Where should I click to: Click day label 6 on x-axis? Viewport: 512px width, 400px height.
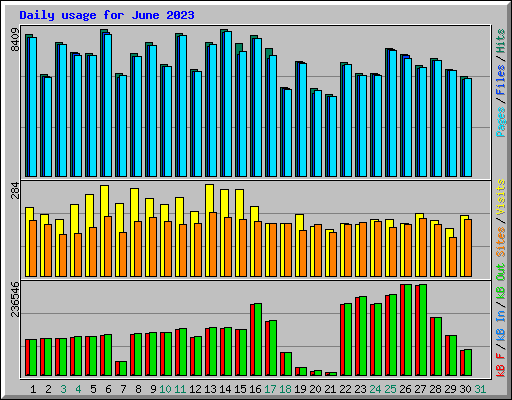pyautogui.click(x=108, y=389)
